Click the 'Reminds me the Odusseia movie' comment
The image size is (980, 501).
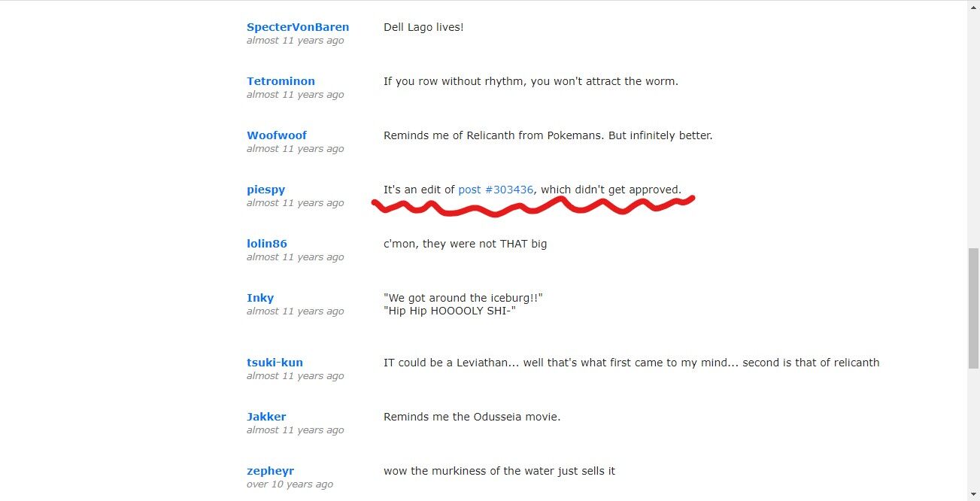(x=472, y=417)
